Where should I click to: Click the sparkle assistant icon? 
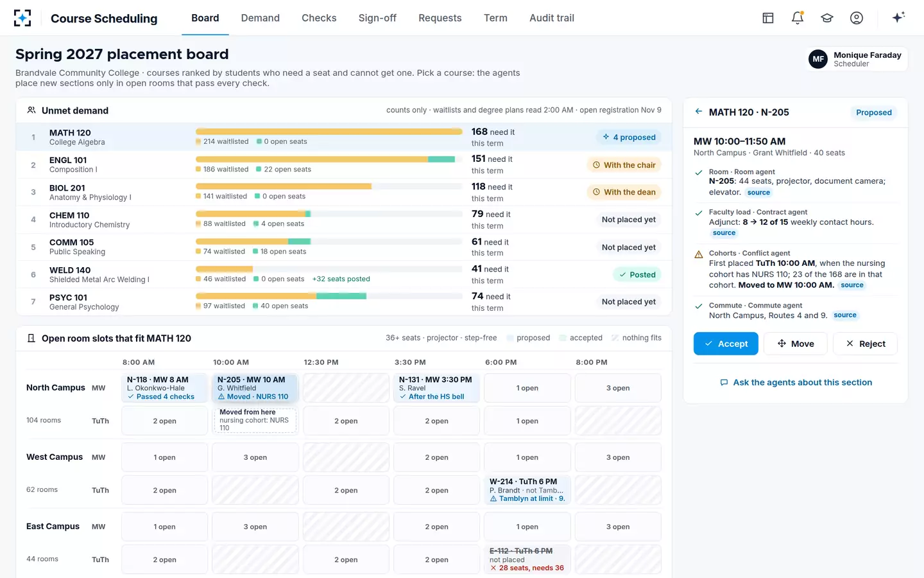tap(898, 17)
